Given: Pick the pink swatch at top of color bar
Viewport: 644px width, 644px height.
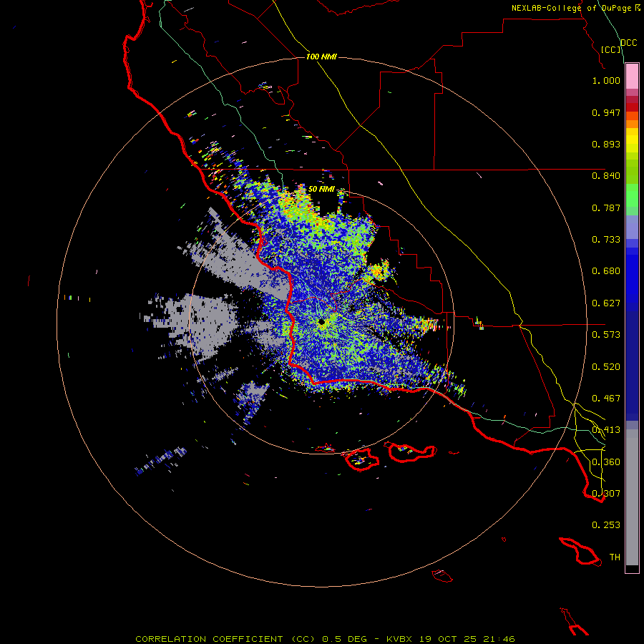Looking at the screenshot, I should (632, 77).
